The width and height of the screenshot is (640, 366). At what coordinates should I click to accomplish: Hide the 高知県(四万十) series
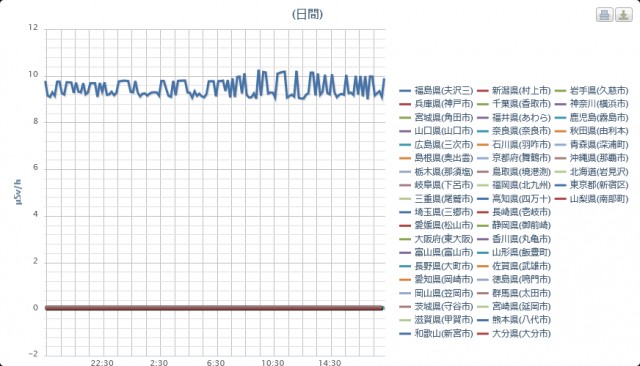(514, 199)
